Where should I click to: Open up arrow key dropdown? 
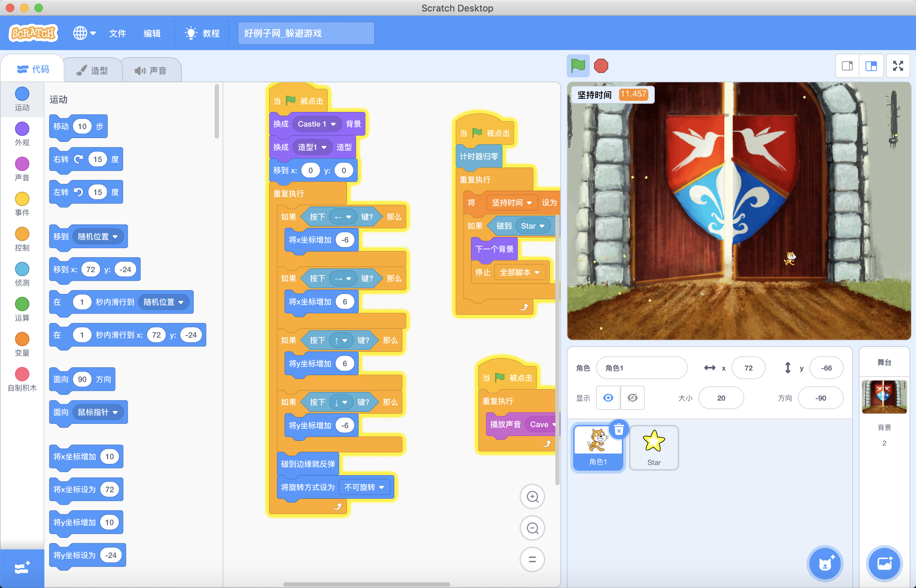click(341, 340)
